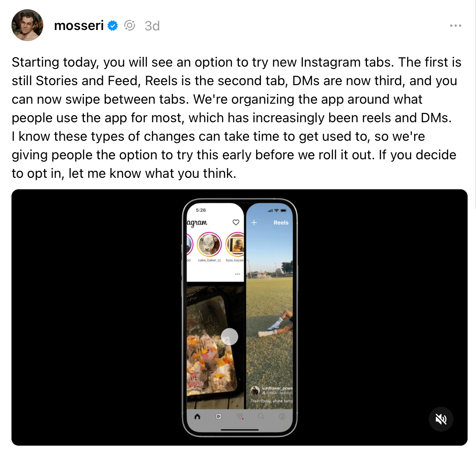Tap the plus create icon in Reels

point(254,223)
